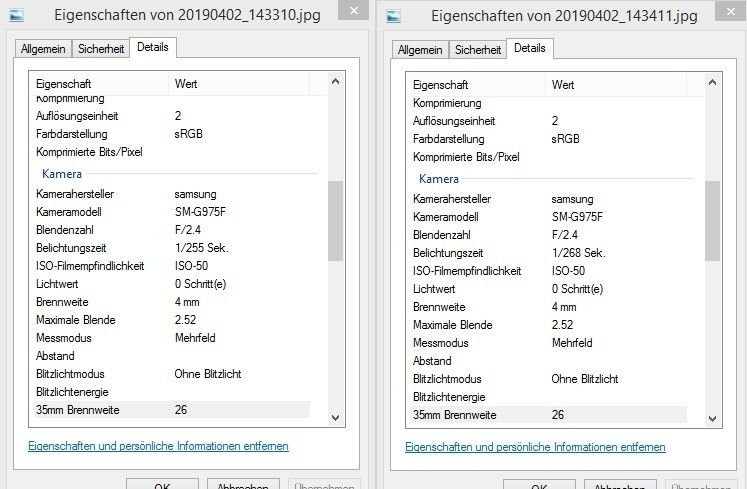Click scroll-down arrow in left properties list
Screen dimensions: 747x489
[x=335, y=418]
